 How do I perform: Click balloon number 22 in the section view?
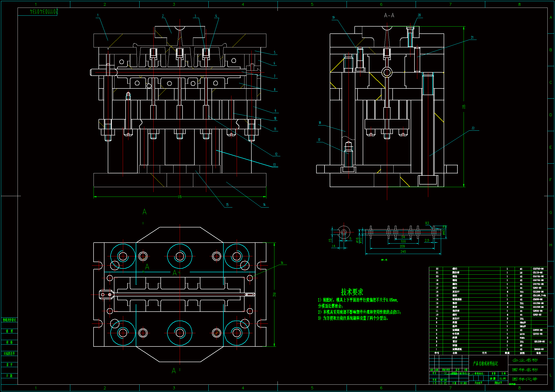click(x=473, y=128)
